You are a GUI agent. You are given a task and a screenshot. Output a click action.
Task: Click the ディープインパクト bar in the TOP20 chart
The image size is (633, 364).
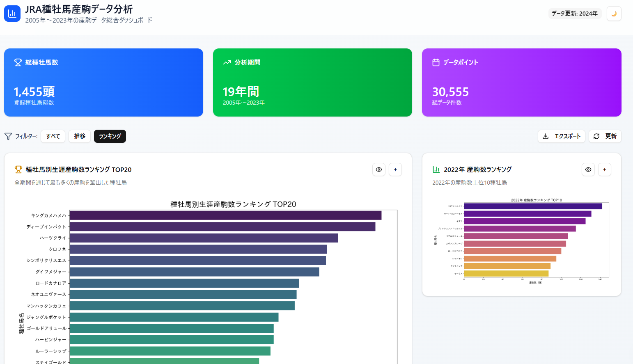point(222,227)
